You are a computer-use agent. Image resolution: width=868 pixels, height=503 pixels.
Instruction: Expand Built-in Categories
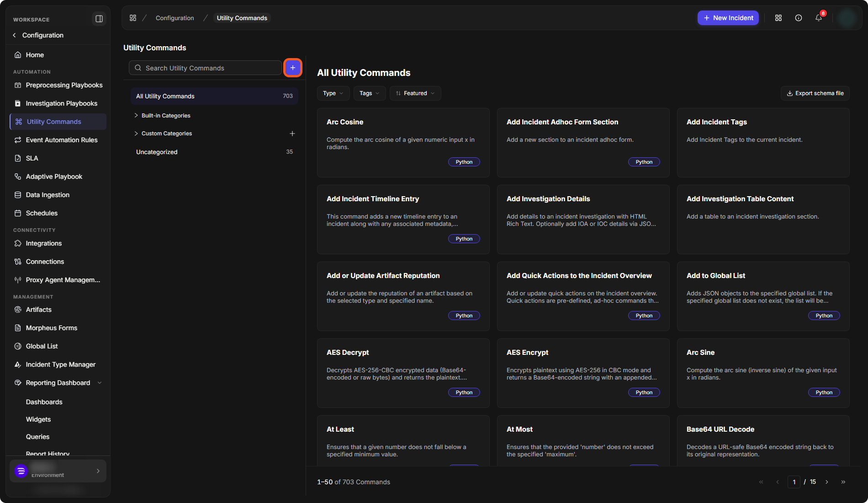136,116
